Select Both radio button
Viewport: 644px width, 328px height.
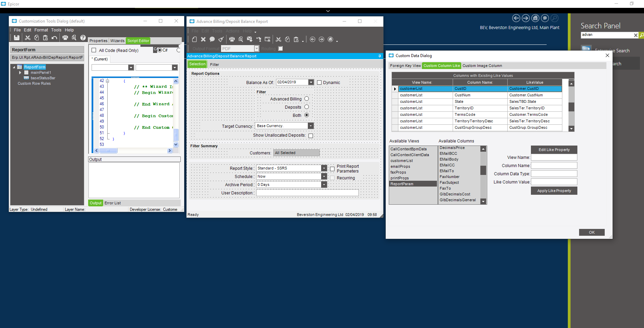point(306,115)
